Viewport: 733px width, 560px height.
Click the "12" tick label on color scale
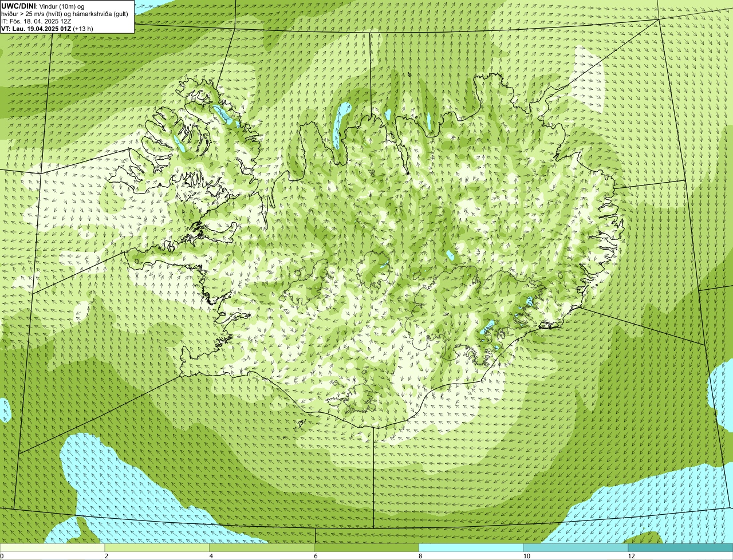coord(631,556)
